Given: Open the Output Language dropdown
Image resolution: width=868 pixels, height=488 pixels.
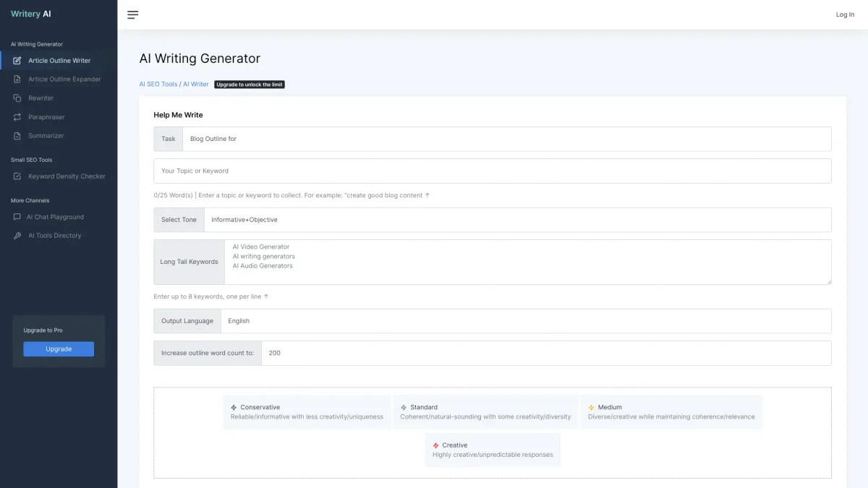Looking at the screenshot, I should pos(525,321).
